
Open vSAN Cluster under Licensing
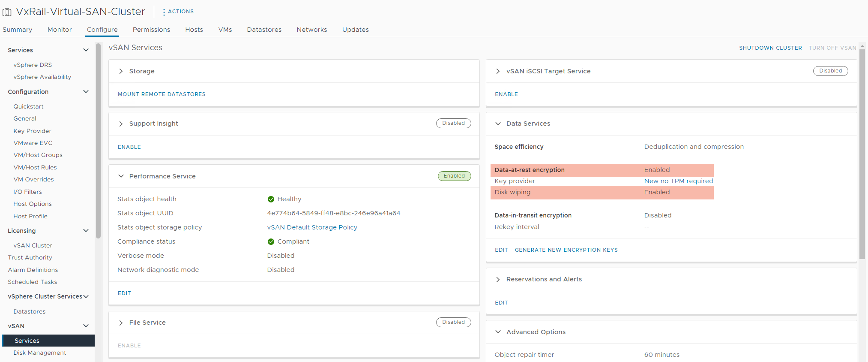coord(33,246)
